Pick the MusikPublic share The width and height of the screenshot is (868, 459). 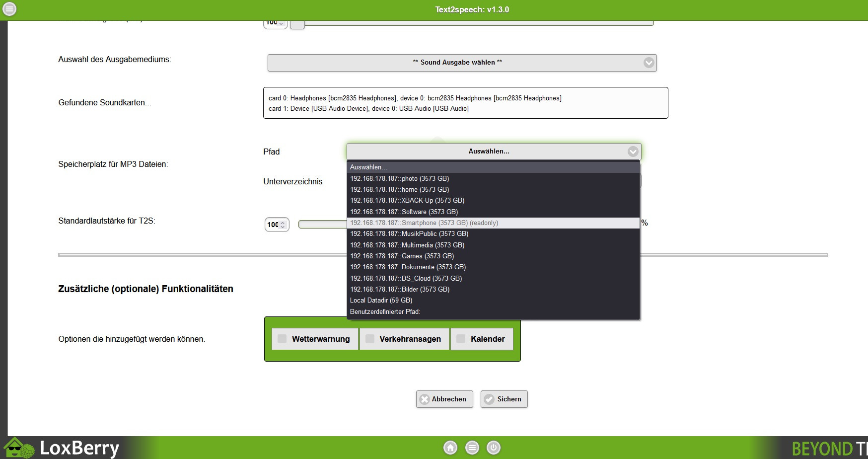[x=493, y=234]
